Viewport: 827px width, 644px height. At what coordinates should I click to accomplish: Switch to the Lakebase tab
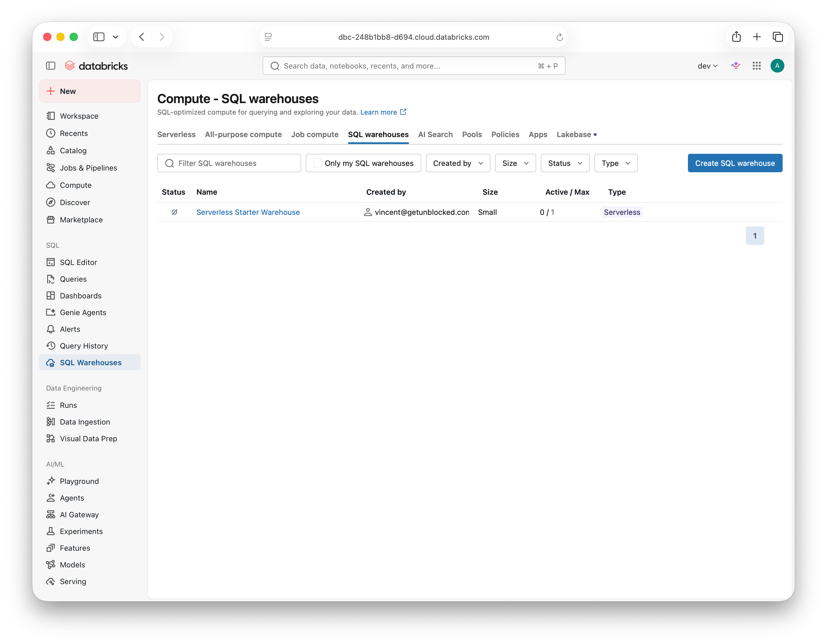(574, 135)
